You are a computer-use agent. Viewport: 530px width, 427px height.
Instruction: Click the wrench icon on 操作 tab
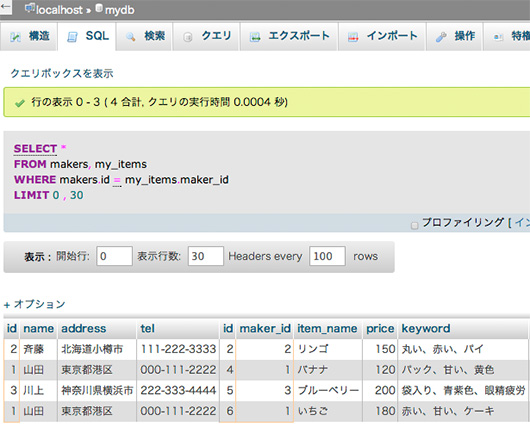441,37
